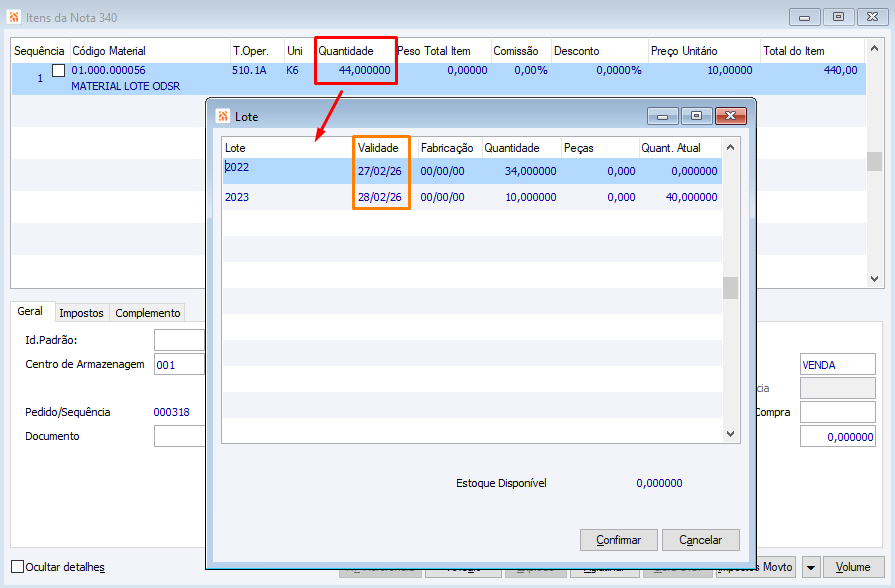Click the empty Compra input field
Screen dimensions: 895x588
click(x=837, y=412)
